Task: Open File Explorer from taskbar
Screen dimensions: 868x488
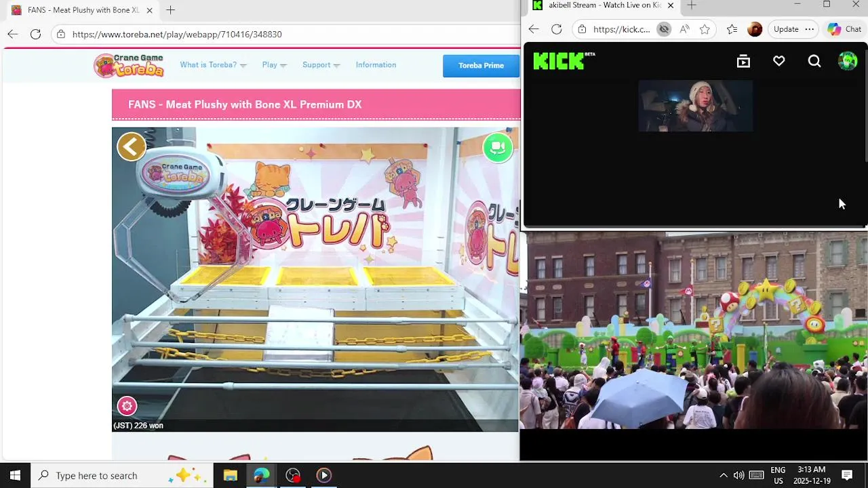Action: click(231, 475)
